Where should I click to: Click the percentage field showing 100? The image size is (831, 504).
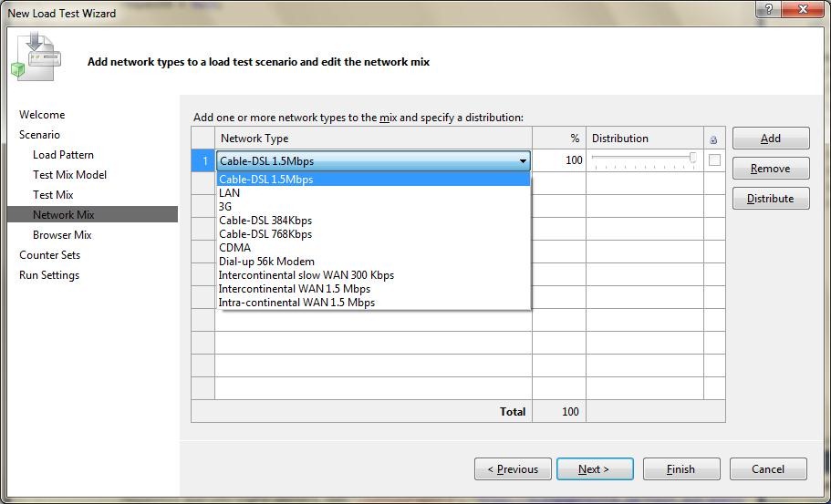tap(559, 160)
